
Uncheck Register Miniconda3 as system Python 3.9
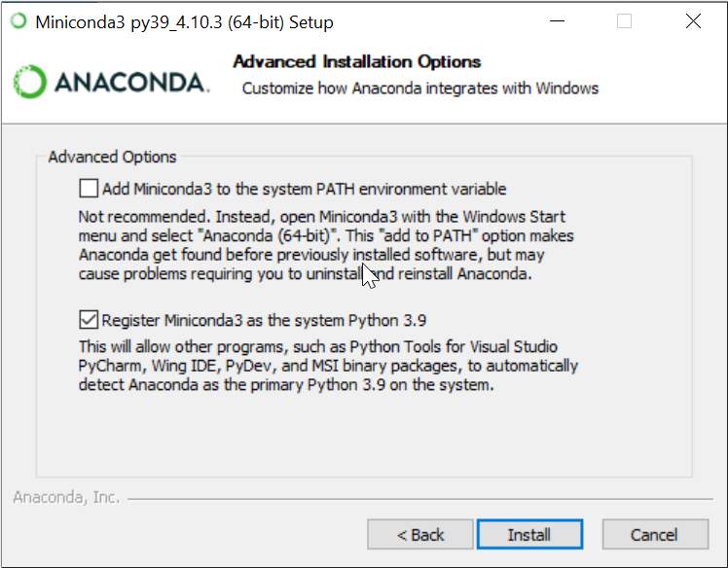(x=89, y=320)
